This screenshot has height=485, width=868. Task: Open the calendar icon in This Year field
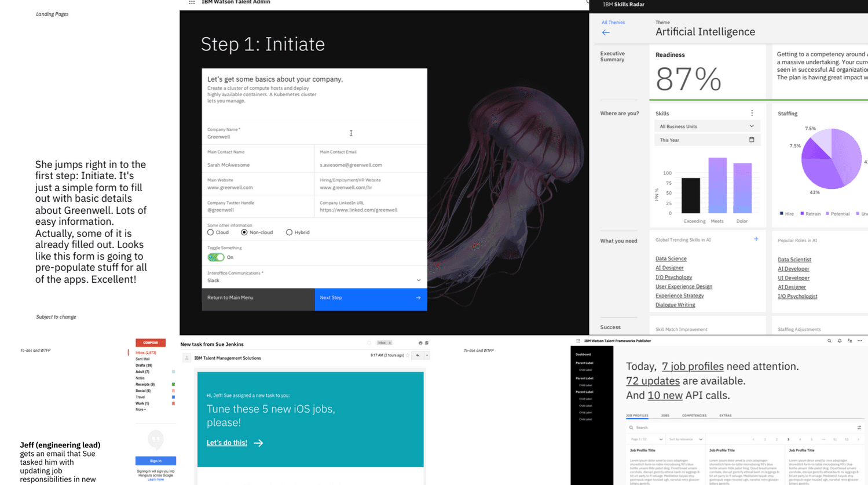tap(752, 140)
